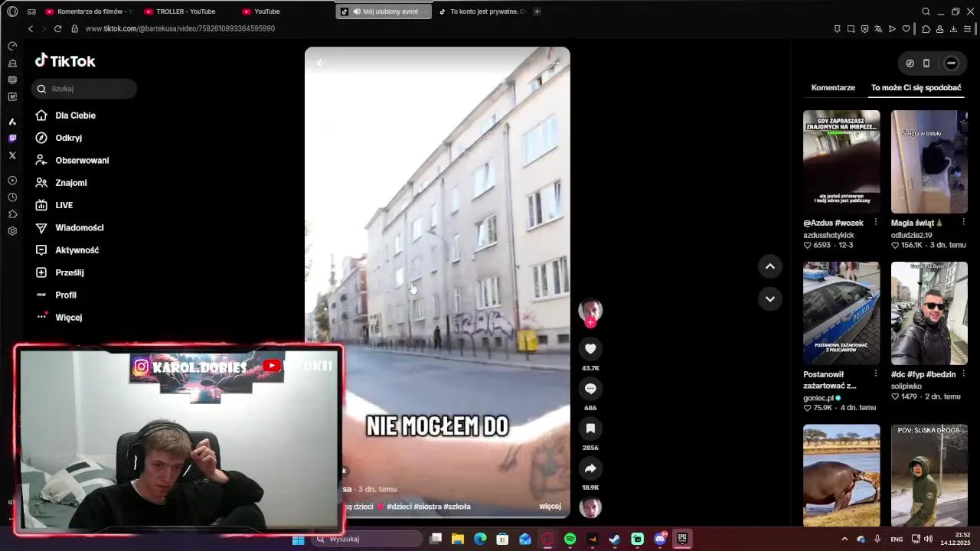This screenshot has width=980, height=551.
Task: Open options for #dc #fyp #bedzin video
Action: 963,373
